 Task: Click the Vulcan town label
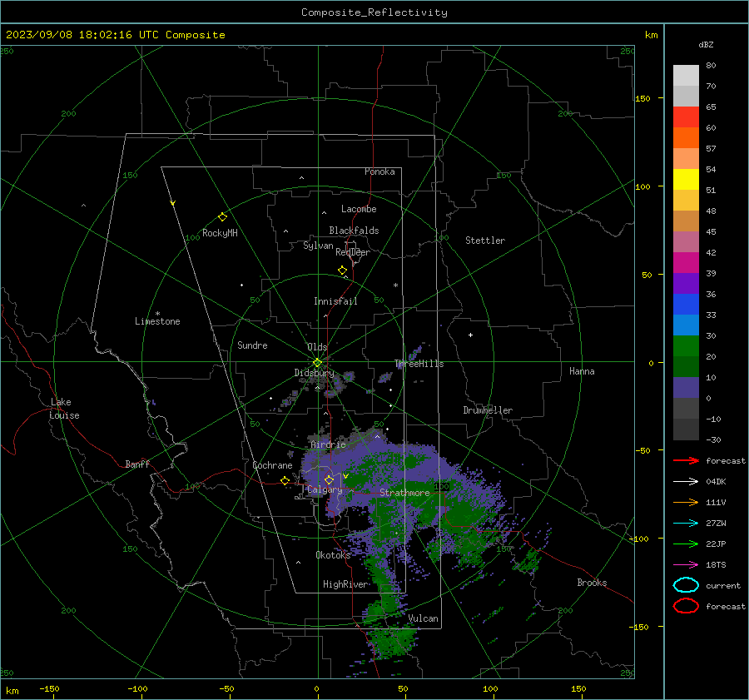point(424,618)
